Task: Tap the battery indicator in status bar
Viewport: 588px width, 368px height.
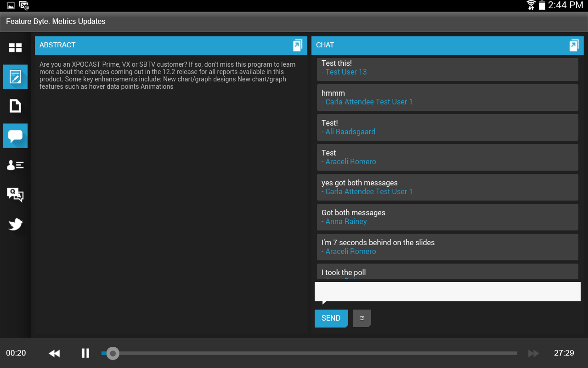Action: click(x=542, y=5)
